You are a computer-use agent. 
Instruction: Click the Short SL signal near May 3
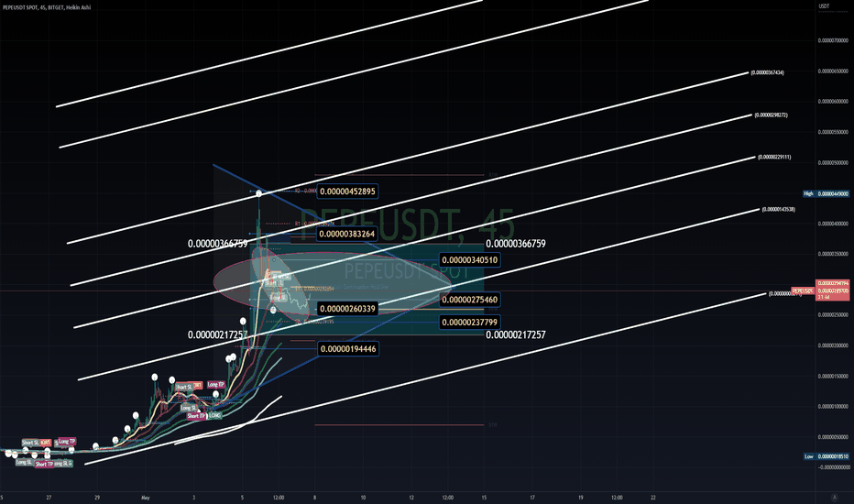[x=183, y=387]
